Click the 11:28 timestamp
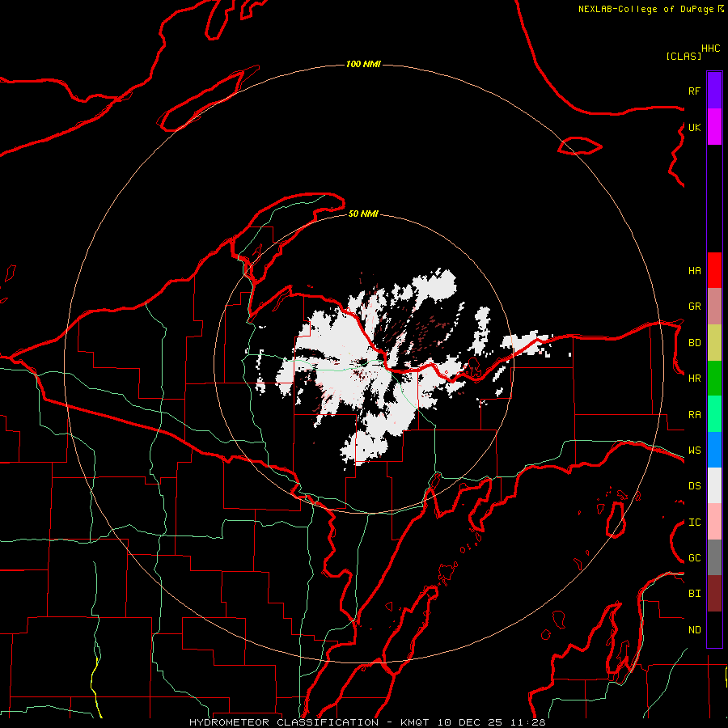Image resolution: width=728 pixels, height=728 pixels. [x=528, y=722]
